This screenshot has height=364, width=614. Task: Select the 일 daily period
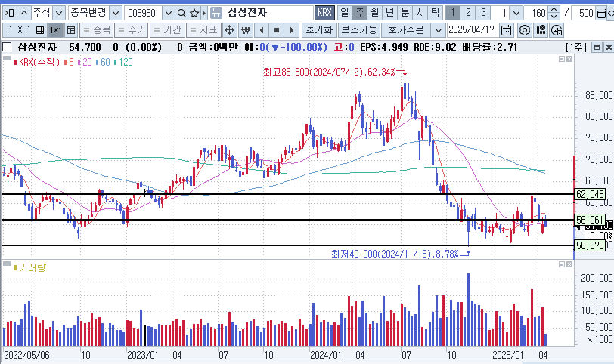(x=344, y=13)
